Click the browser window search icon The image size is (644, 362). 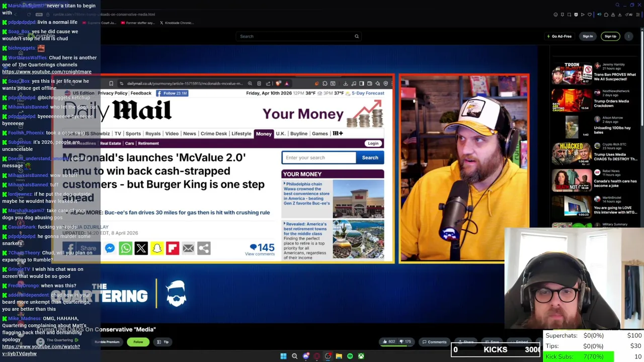(617, 5)
